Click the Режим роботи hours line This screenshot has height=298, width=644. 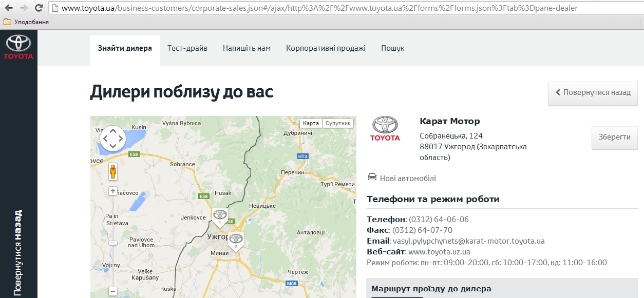click(487, 263)
